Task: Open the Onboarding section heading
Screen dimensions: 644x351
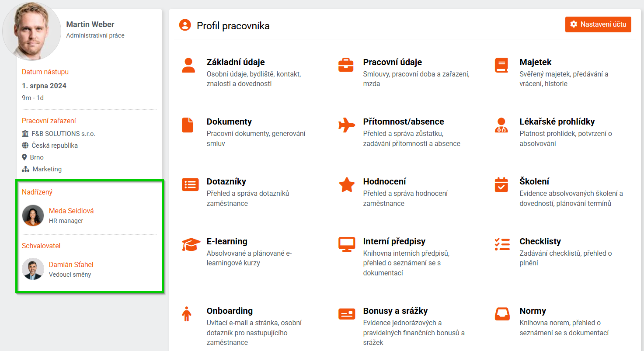Action: (230, 311)
